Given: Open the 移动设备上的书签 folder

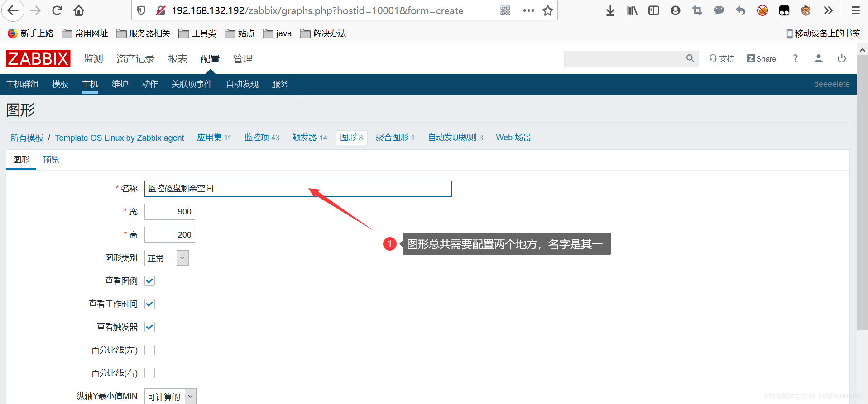Looking at the screenshot, I should 823,33.
